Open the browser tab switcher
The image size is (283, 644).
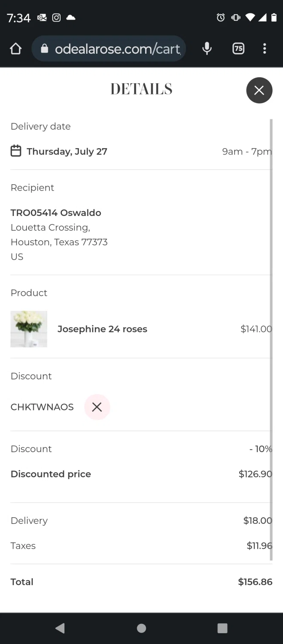(238, 49)
